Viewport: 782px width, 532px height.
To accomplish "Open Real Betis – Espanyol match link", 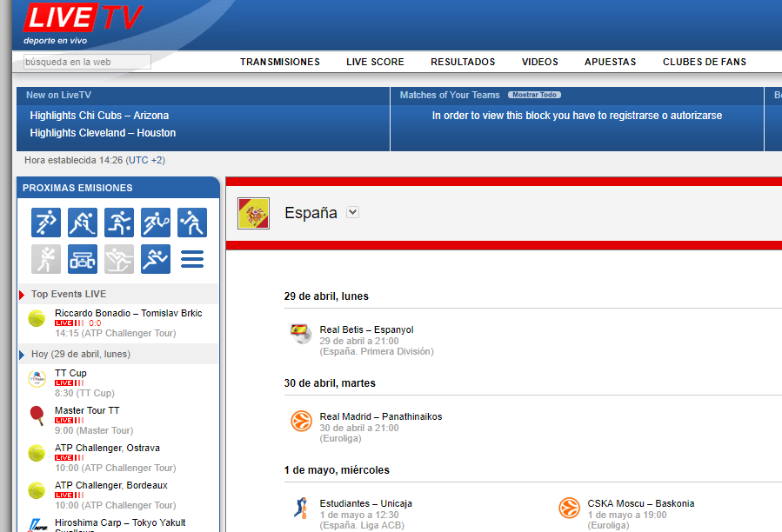I will [x=366, y=329].
